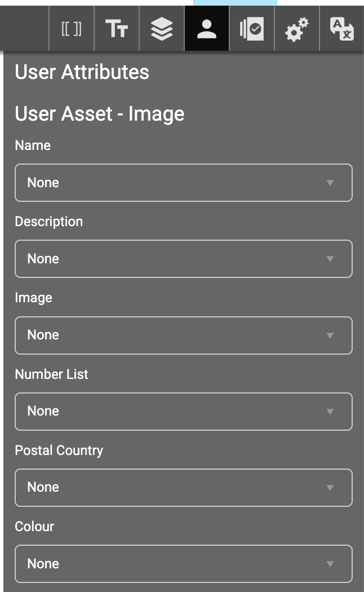Click the blank leftmost toolbar slot

click(x=26, y=29)
